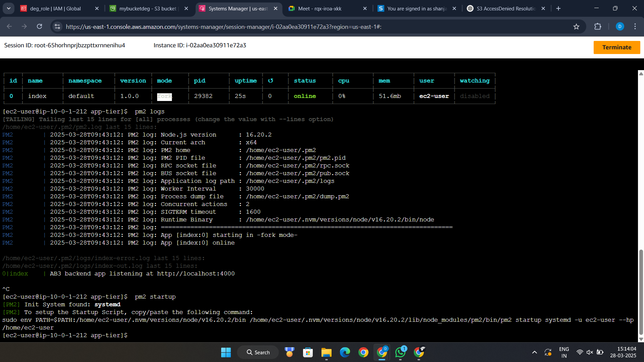Click the ec2-user cell in table
This screenshot has width=644, height=362.
point(434,96)
